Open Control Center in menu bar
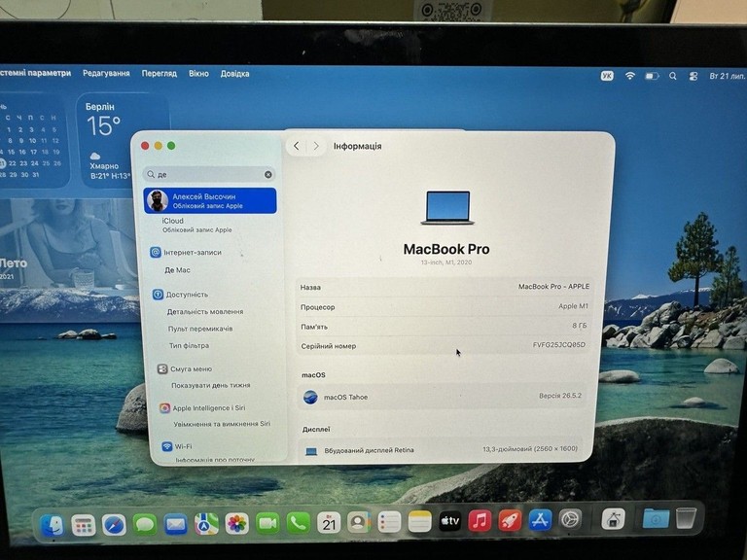Viewport: 747px width, 560px height. tap(694, 76)
